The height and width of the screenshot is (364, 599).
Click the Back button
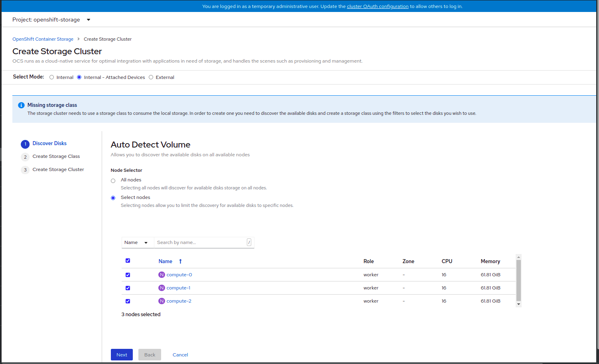click(x=150, y=355)
